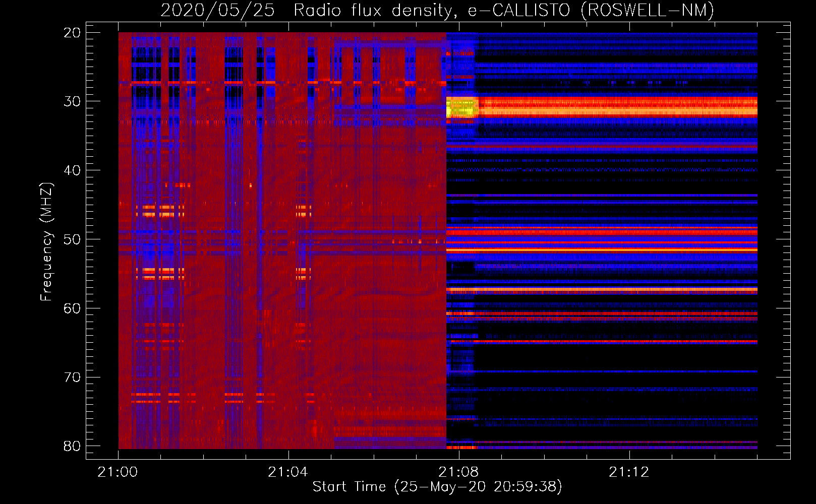816x504 pixels.
Task: Click the "Start Time (25-May-20 20:59:38)" label
Action: point(437,487)
